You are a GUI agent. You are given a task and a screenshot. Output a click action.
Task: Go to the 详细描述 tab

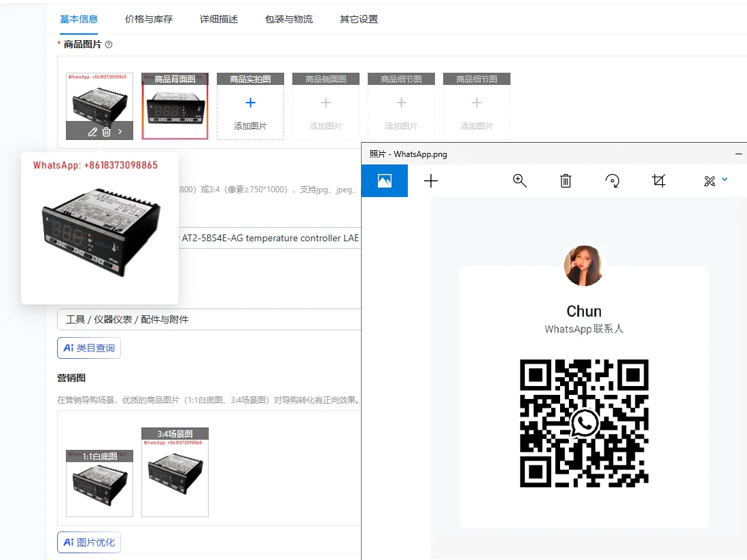pyautogui.click(x=219, y=19)
